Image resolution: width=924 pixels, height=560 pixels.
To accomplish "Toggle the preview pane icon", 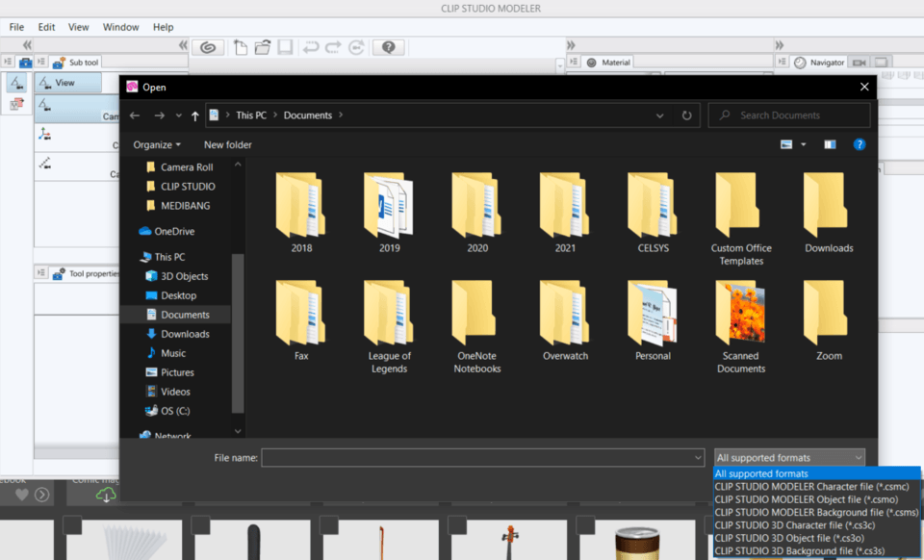I will (x=830, y=144).
